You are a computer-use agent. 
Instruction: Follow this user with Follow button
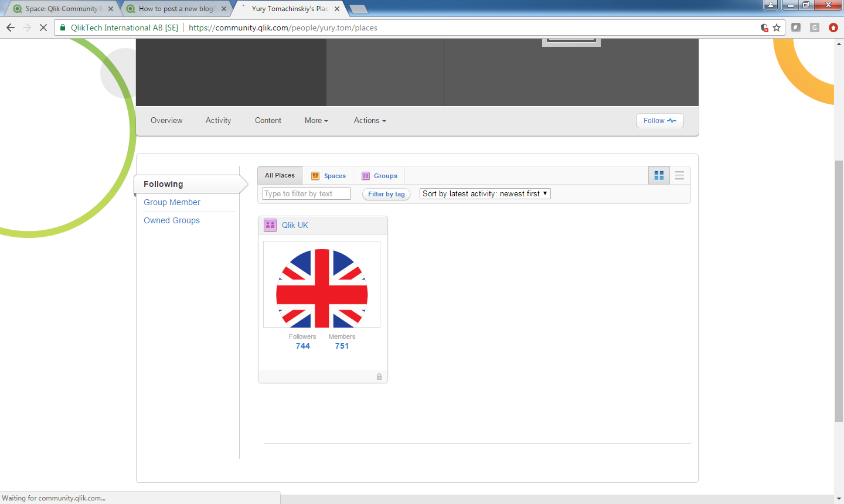660,120
